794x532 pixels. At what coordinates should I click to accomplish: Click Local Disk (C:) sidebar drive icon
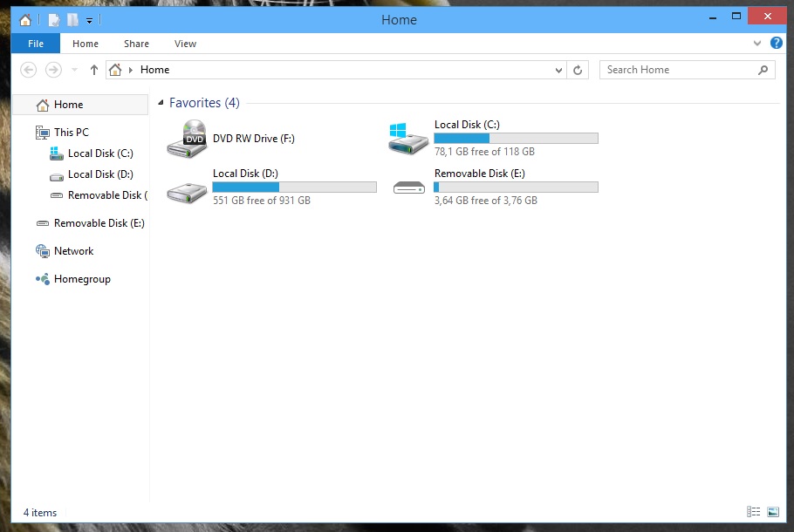56,153
